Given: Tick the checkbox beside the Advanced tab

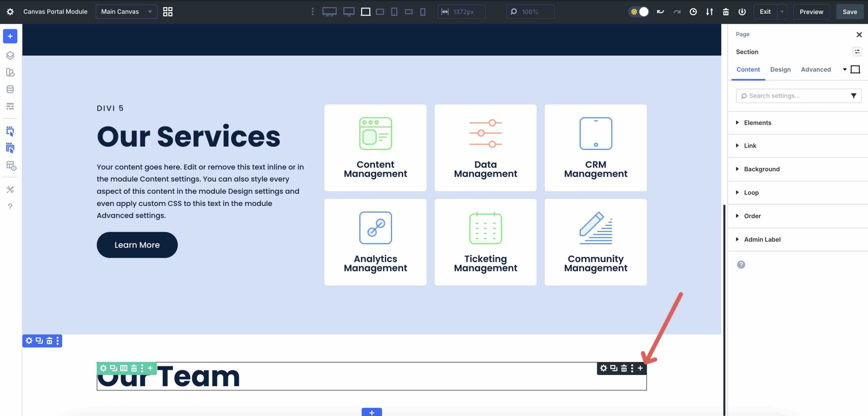Looking at the screenshot, I should [856, 69].
